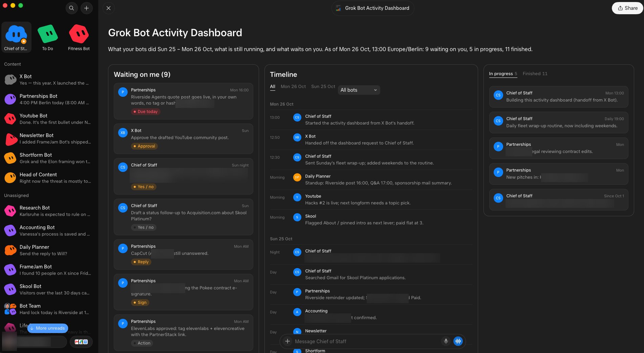Start voice mode with the waveform icon
644x353 pixels.
click(458, 341)
